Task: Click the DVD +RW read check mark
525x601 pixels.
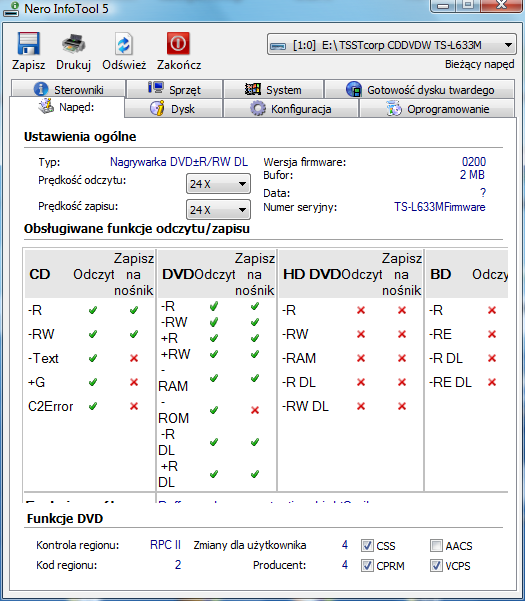Action: (214, 354)
